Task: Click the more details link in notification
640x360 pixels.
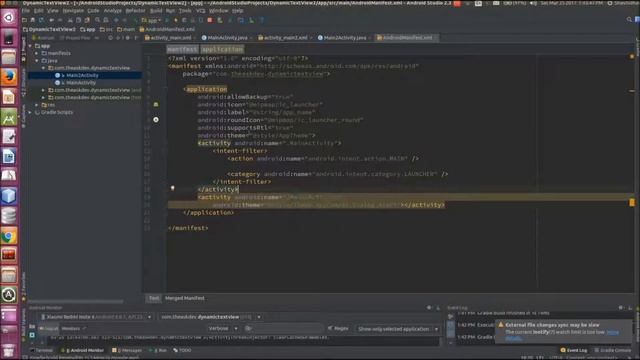Action: click(x=612, y=332)
